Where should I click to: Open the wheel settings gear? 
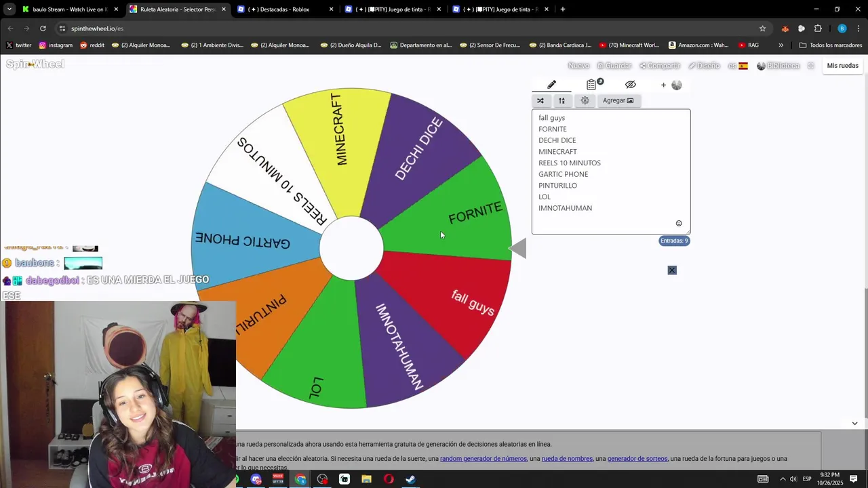[x=585, y=100]
